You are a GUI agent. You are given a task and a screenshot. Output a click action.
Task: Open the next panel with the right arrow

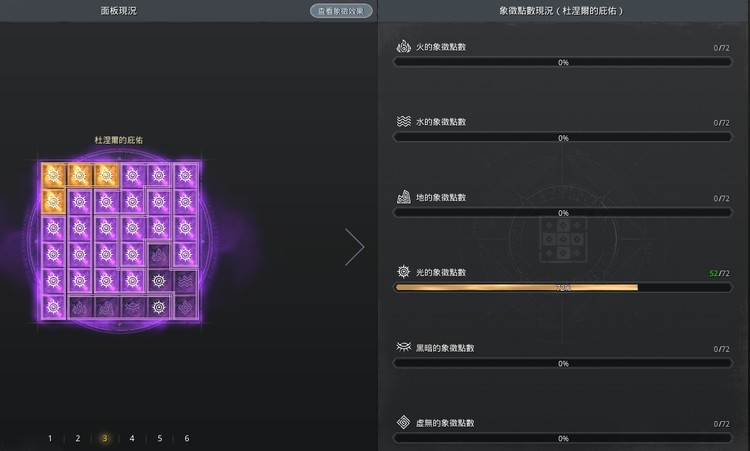coord(354,247)
